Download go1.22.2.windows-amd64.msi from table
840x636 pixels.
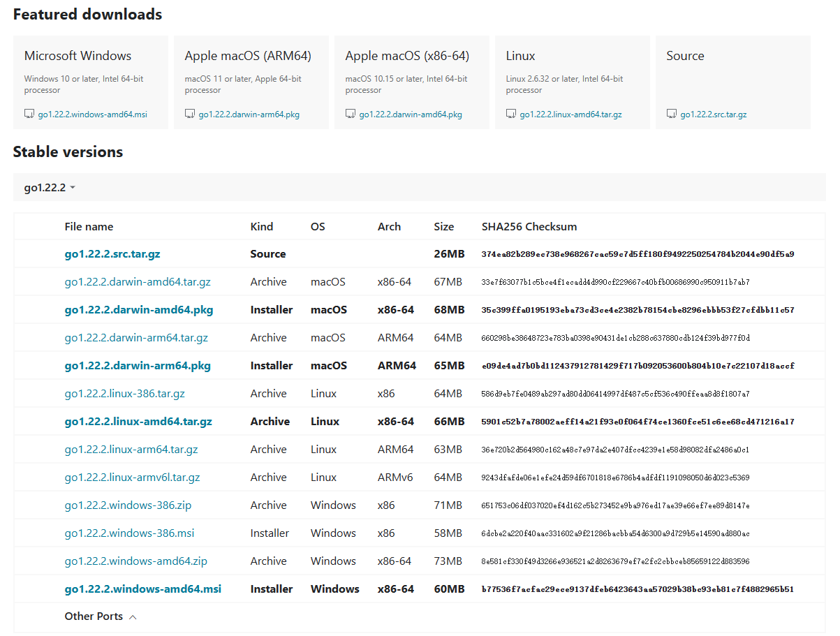tap(143, 589)
